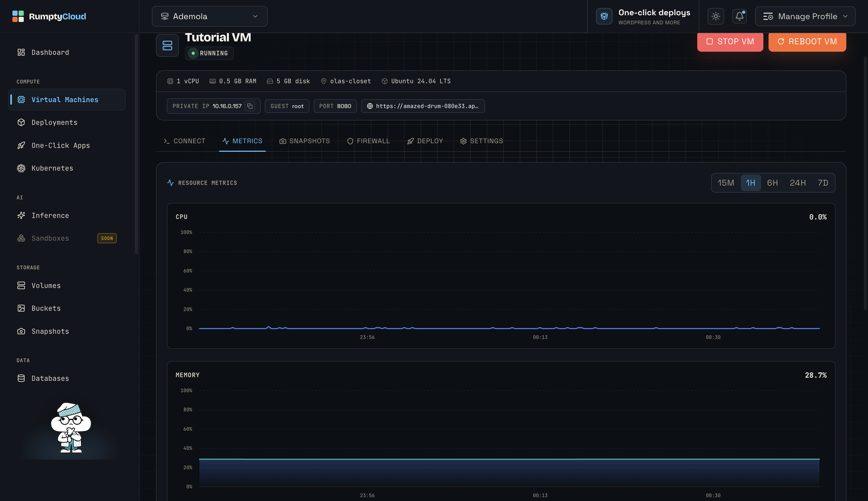The height and width of the screenshot is (501, 868).
Task: Switch to the CONNECT tab
Action: pyautogui.click(x=184, y=141)
